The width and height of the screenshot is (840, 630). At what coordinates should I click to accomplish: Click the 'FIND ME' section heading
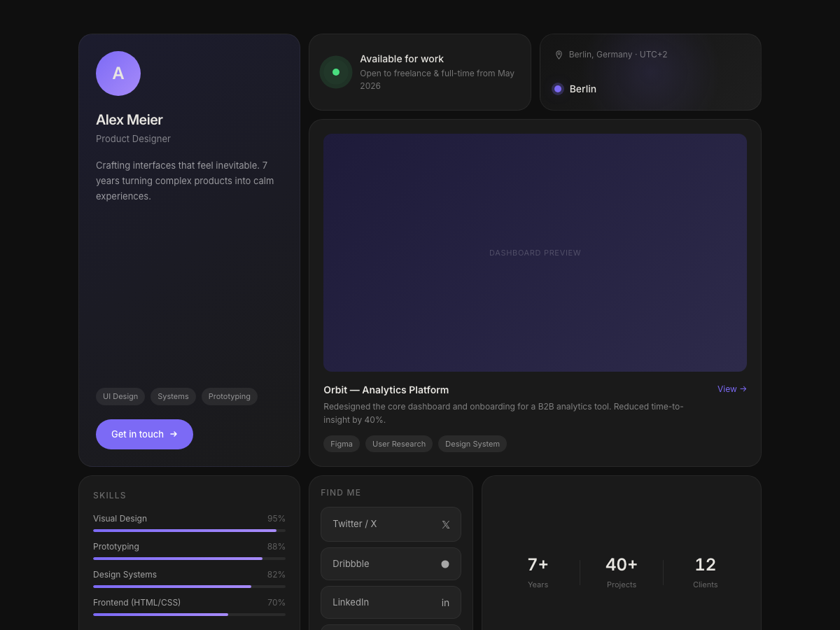click(x=341, y=493)
